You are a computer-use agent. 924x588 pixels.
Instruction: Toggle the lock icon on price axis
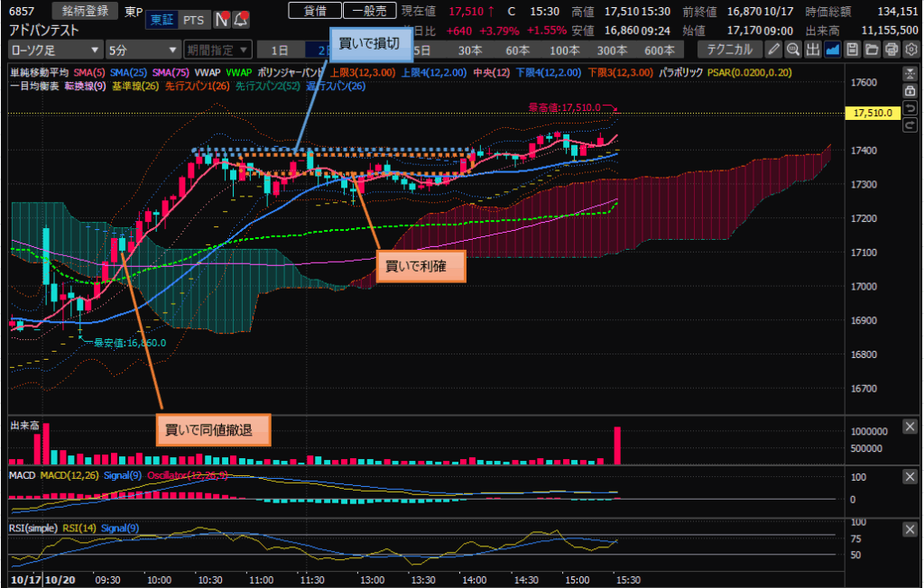click(910, 91)
